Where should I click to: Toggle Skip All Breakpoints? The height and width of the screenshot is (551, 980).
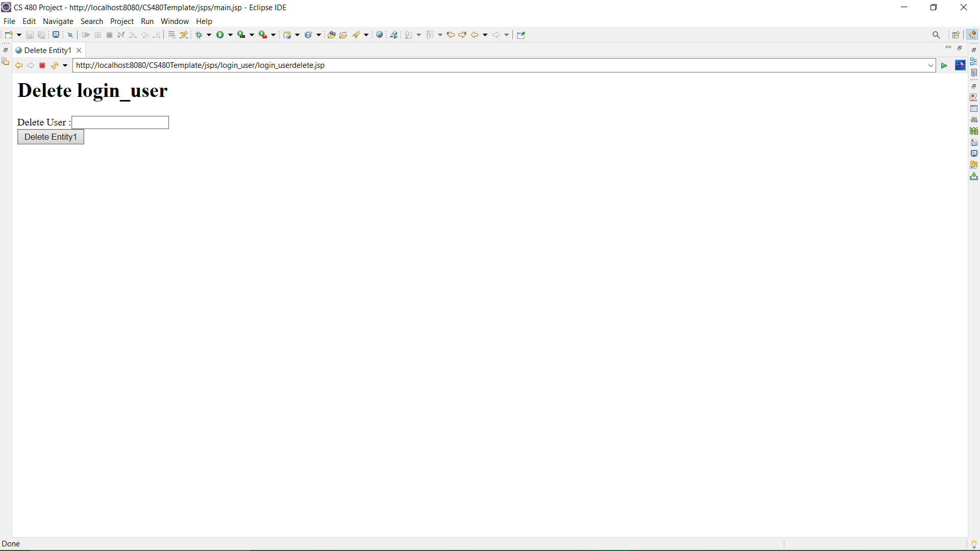point(70,35)
